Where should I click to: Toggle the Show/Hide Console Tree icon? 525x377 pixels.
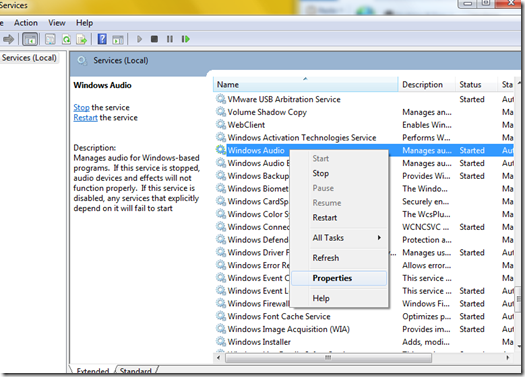[30, 40]
